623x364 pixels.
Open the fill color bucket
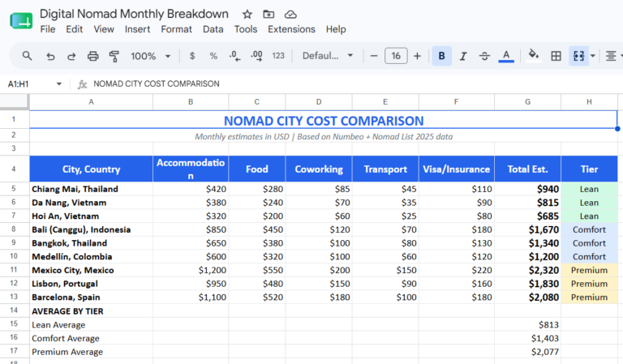point(534,56)
